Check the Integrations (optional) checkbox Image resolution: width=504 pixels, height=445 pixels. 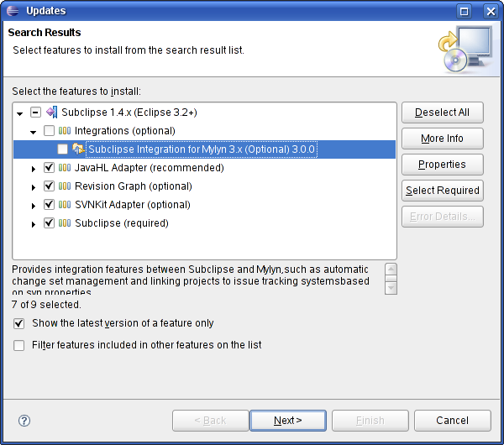click(49, 131)
